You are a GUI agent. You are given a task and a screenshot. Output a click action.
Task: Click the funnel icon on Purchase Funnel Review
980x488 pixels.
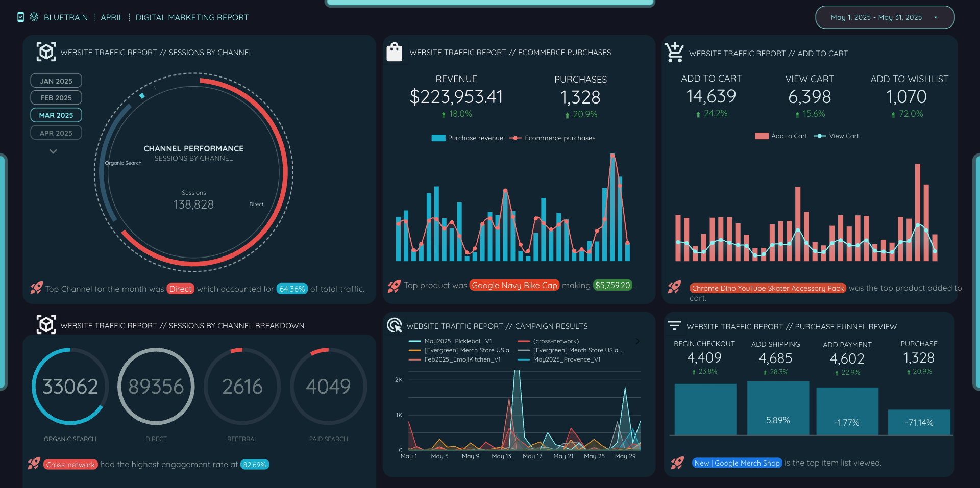[675, 325]
